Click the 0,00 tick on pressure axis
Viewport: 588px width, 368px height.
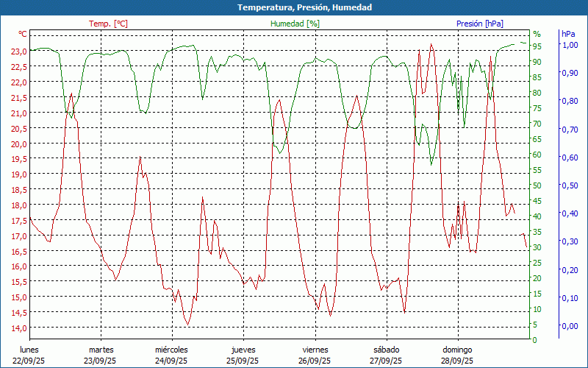pyautogui.click(x=570, y=326)
